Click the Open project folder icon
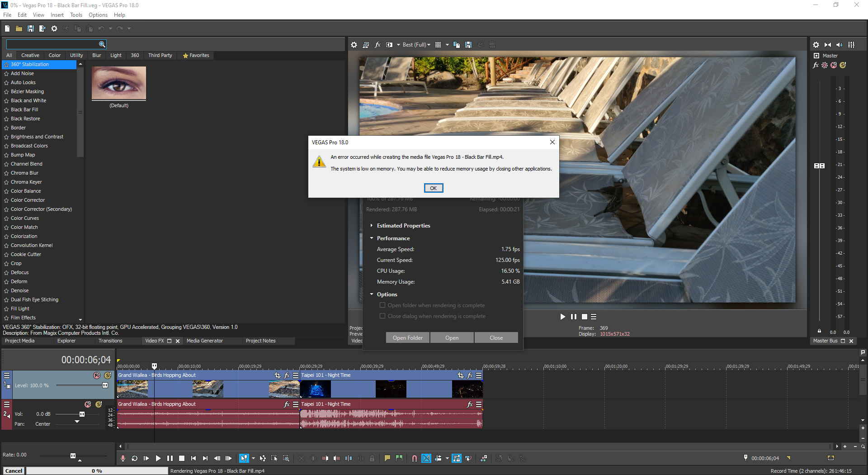Viewport: 868px width, 475px height. 19,28
